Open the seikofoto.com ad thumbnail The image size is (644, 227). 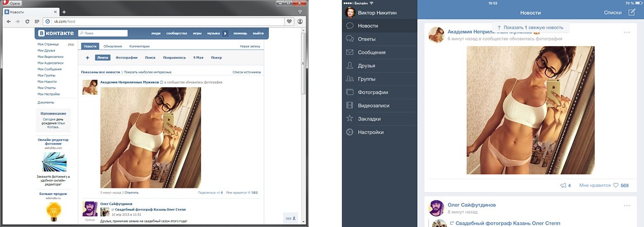54,162
